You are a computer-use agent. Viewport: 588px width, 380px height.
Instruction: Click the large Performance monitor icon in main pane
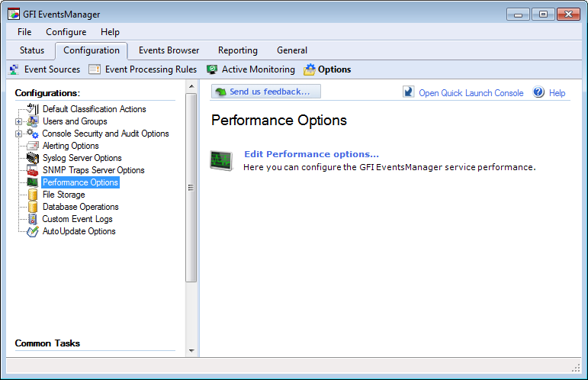pos(221,160)
